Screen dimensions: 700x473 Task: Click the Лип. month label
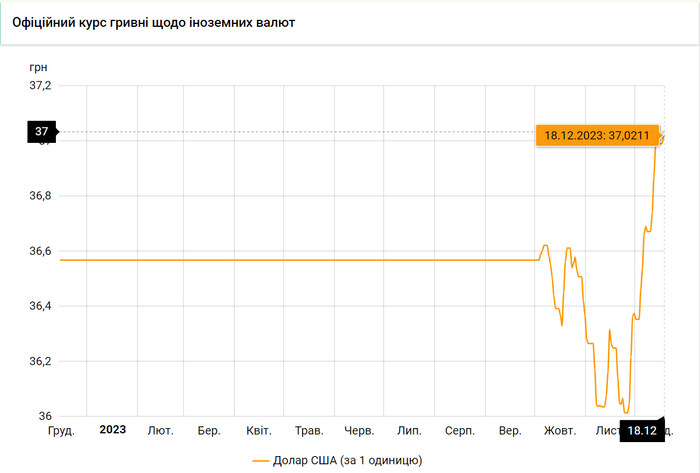tap(408, 431)
